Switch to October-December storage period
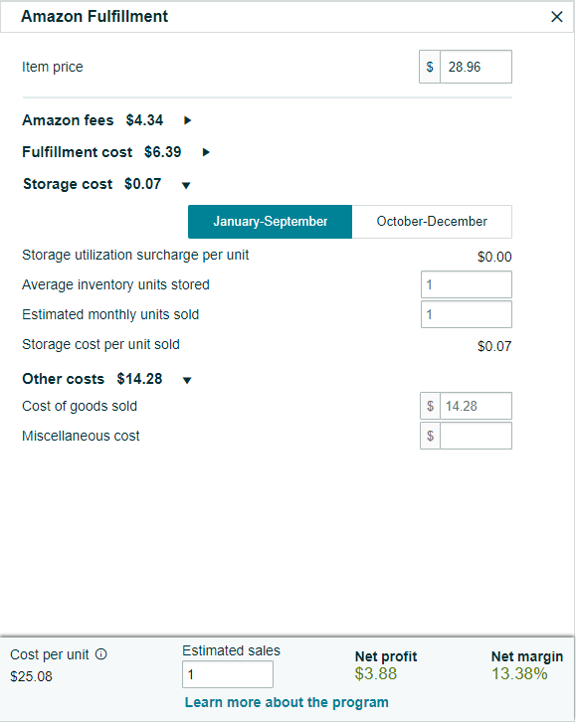 tap(432, 222)
